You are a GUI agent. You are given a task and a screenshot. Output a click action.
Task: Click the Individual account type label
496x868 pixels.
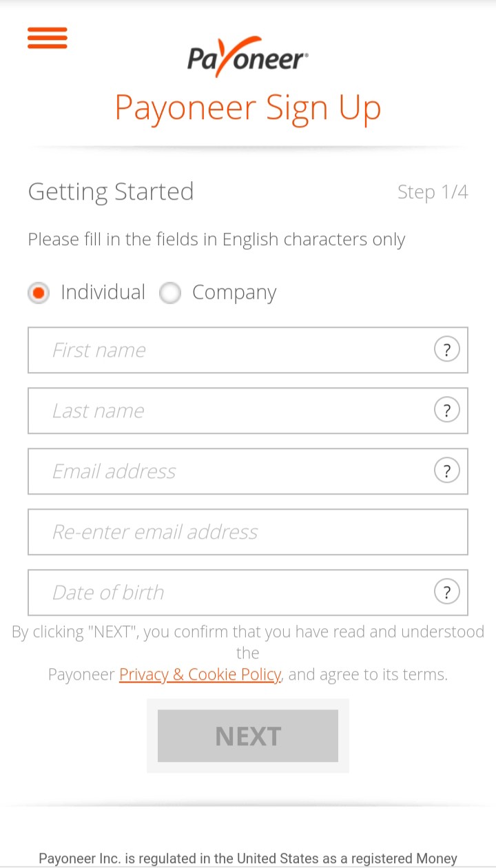click(x=103, y=292)
